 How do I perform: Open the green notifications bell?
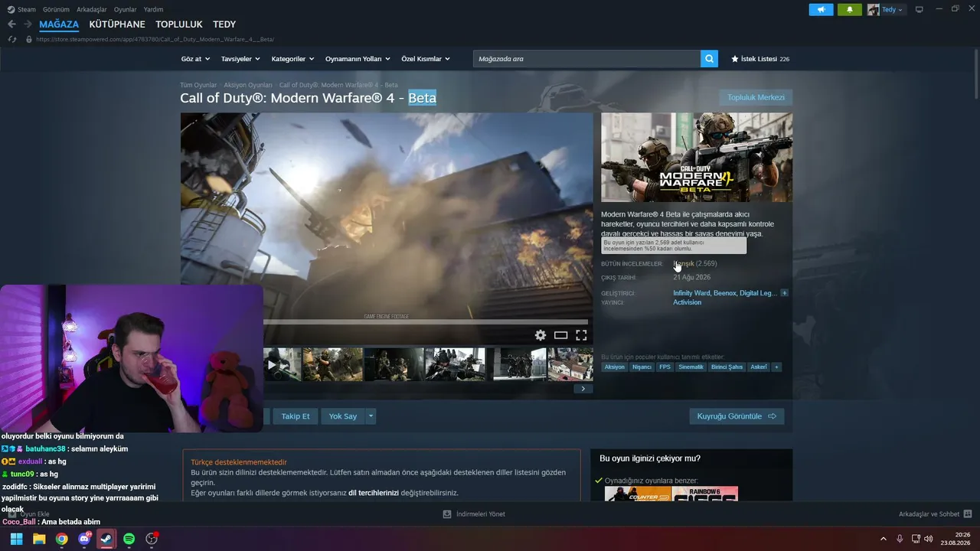[849, 9]
